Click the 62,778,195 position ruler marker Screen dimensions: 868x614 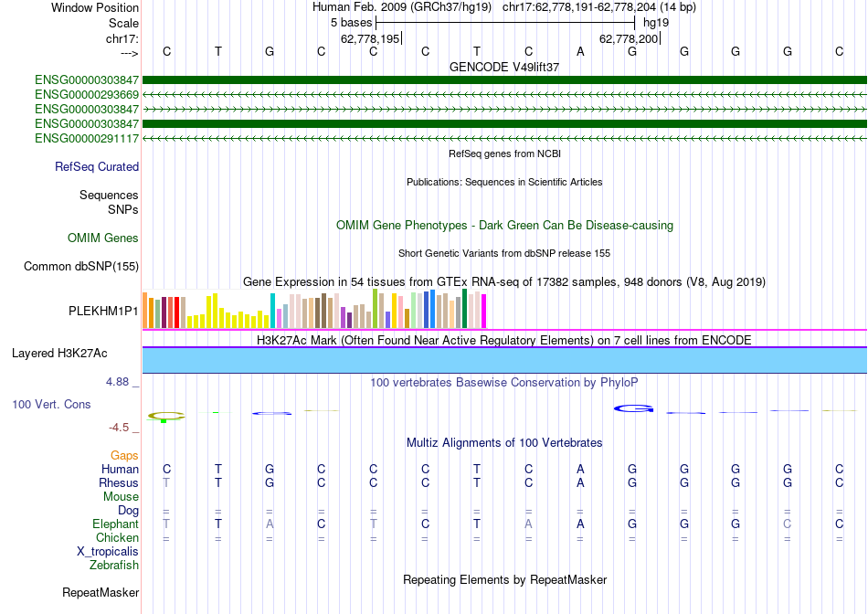point(371,38)
